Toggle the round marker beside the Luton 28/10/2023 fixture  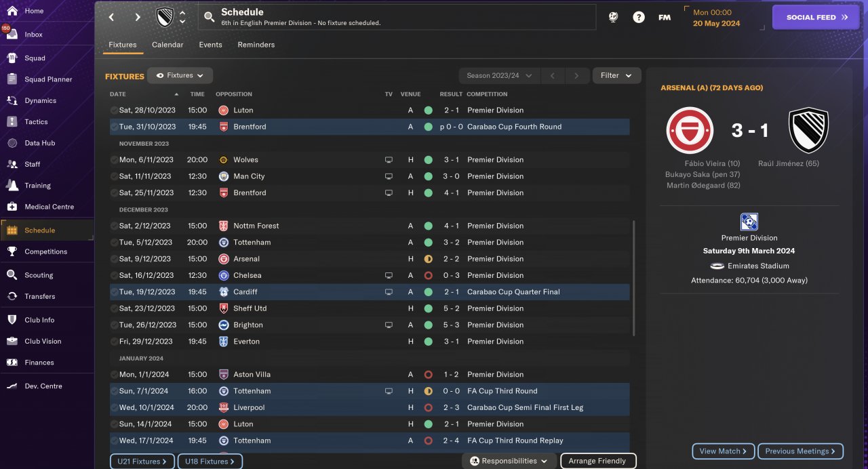coord(114,110)
